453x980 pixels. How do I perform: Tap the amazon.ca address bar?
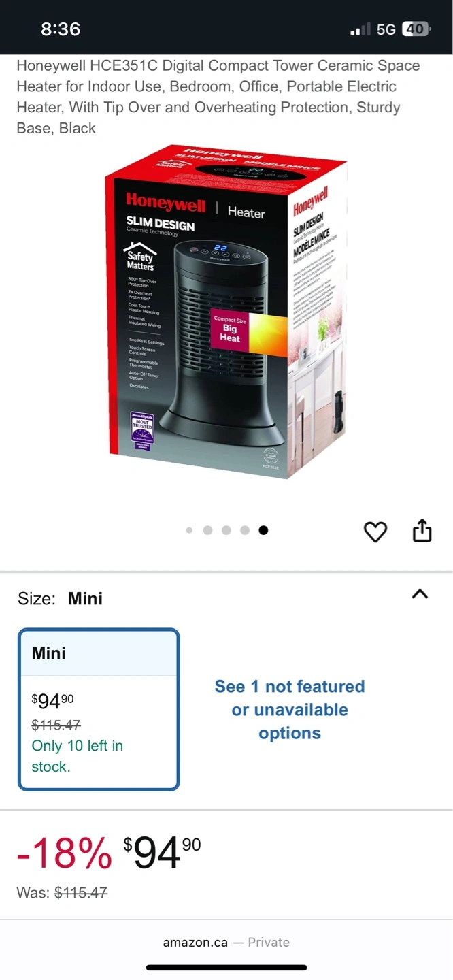[227, 942]
